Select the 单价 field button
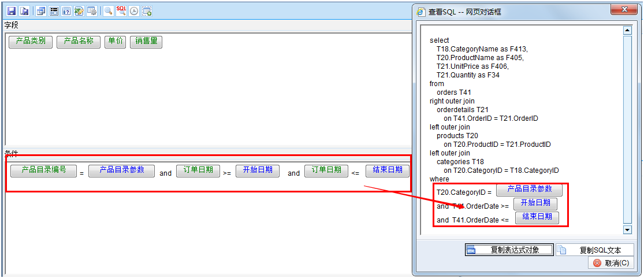The height and width of the screenshot is (278, 644). click(x=115, y=42)
